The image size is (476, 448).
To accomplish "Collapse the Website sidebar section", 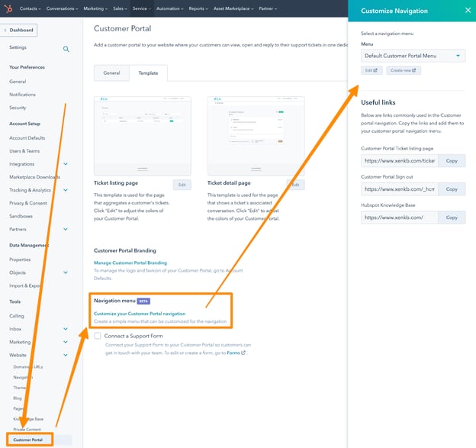I will pos(66,355).
